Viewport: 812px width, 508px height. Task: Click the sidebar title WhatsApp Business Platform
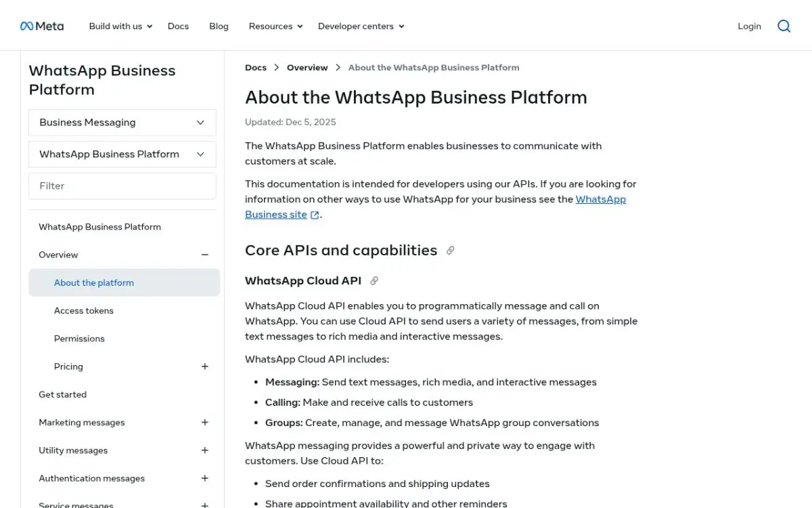[x=102, y=80]
